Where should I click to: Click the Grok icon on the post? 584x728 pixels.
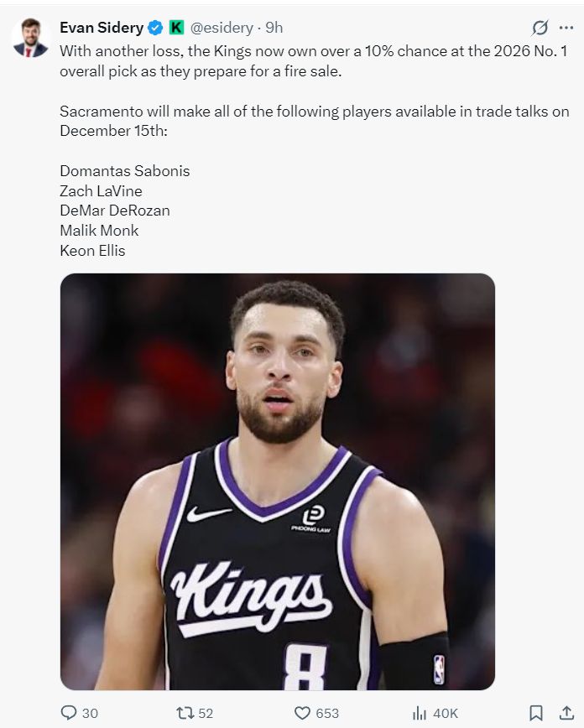tap(540, 28)
